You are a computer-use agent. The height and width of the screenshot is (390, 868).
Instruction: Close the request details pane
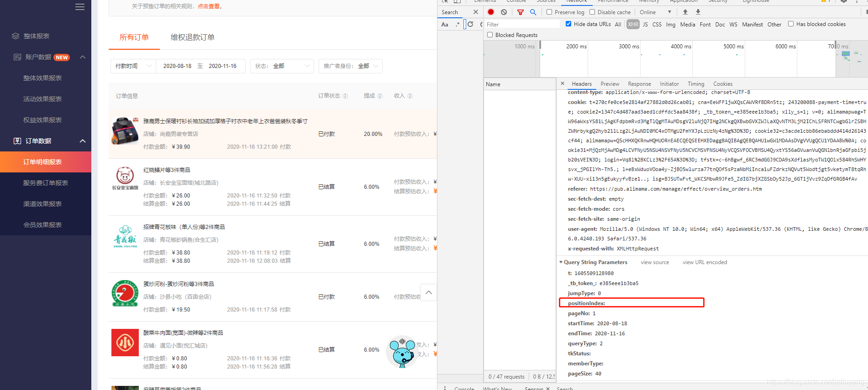[x=563, y=83]
